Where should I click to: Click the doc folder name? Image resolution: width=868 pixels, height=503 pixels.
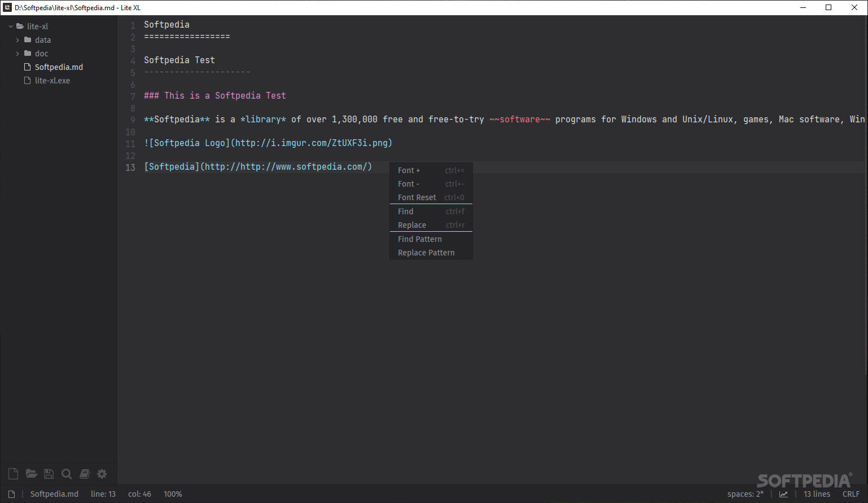42,53
